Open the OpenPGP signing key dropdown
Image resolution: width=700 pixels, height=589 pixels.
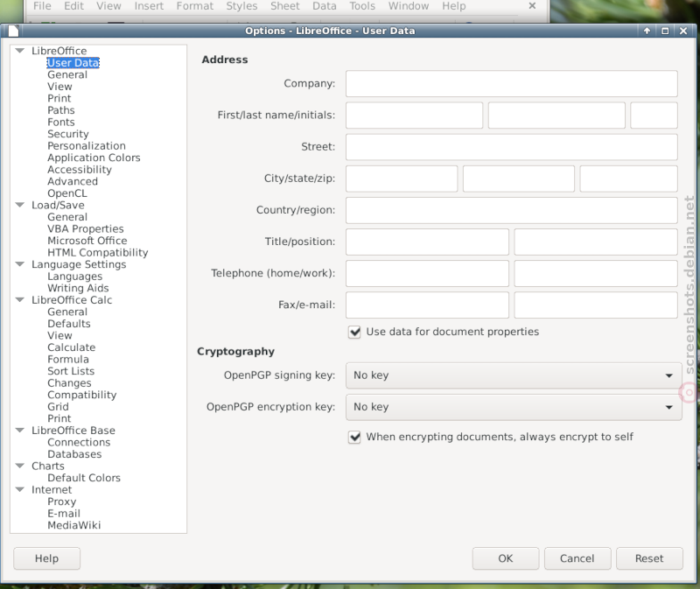tap(514, 375)
